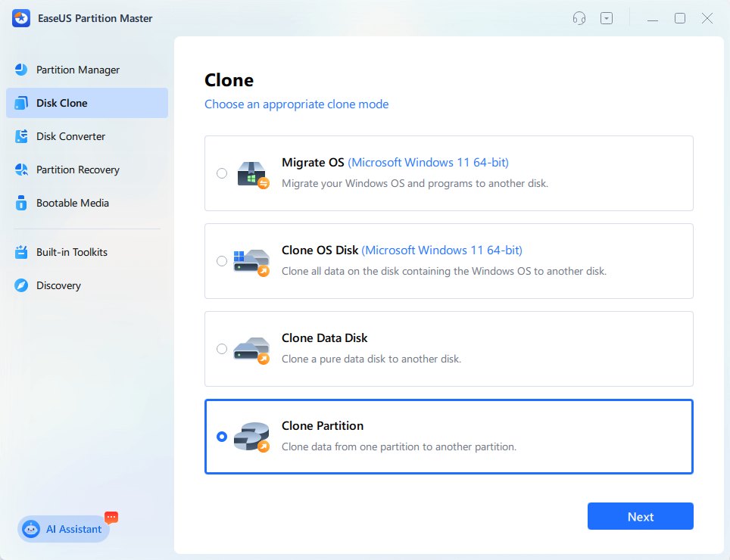Click the Migrate OS box icon
Image resolution: width=730 pixels, height=560 pixels.
253,174
